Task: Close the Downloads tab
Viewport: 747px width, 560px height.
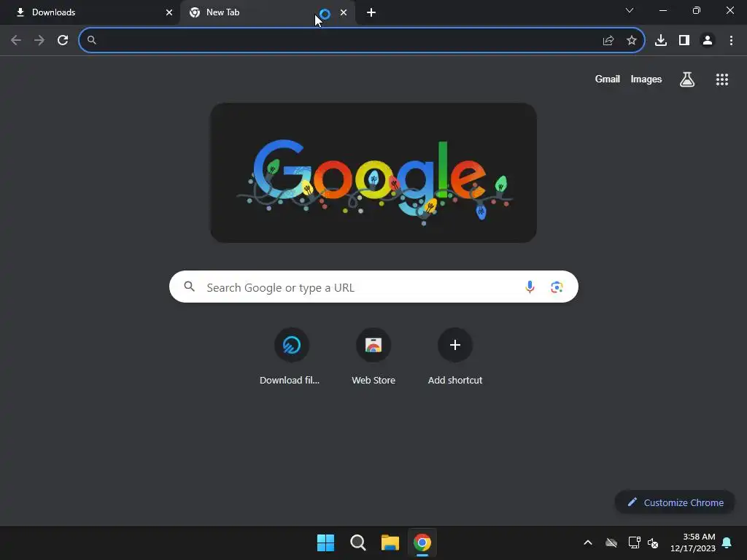Action: tap(169, 12)
